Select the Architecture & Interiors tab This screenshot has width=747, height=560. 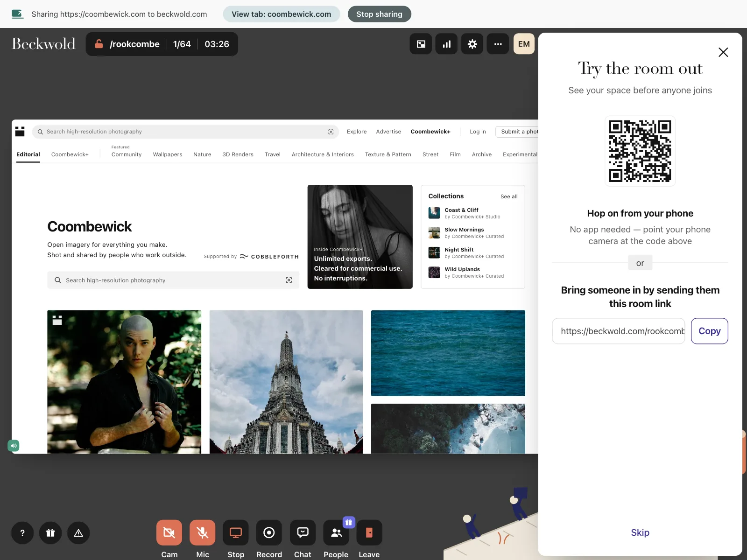323,154
